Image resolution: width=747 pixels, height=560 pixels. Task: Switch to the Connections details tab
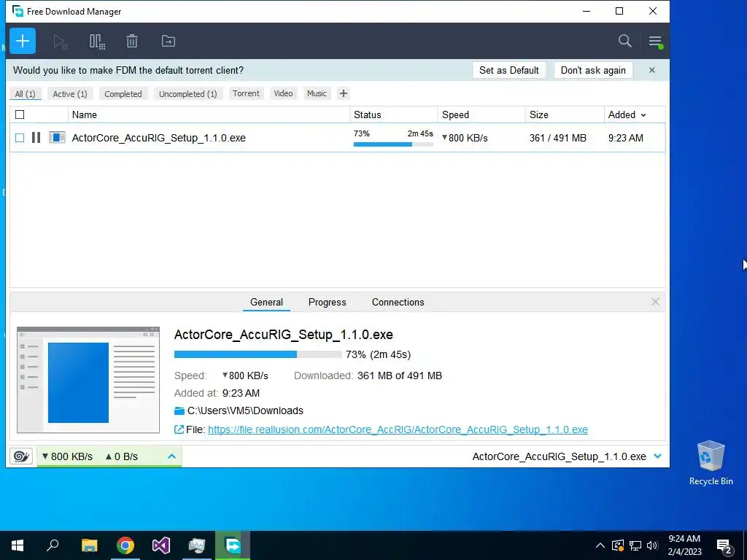(398, 302)
